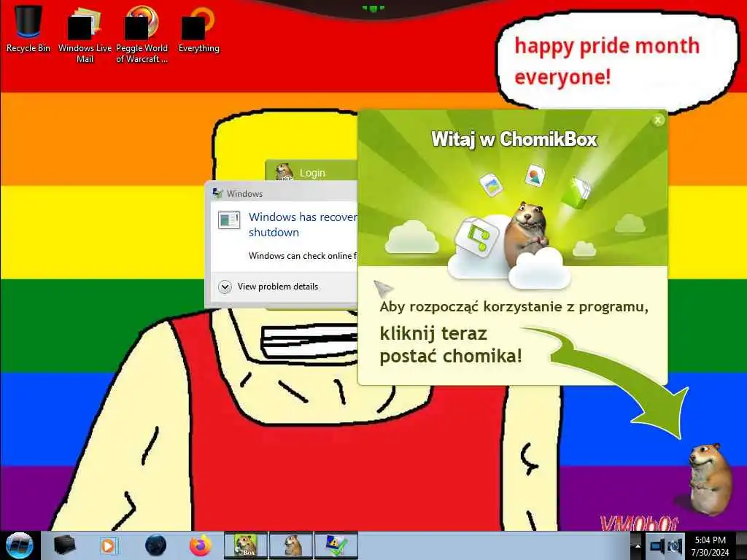Open the Everything desktop shortcut
The height and width of the screenshot is (560, 747).
(198, 29)
